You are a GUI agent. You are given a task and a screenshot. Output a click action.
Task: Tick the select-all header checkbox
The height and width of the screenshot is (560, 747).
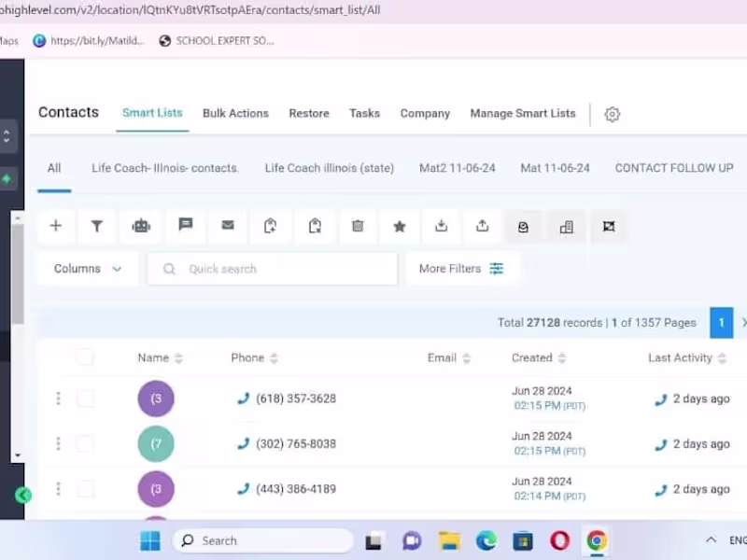pos(85,357)
